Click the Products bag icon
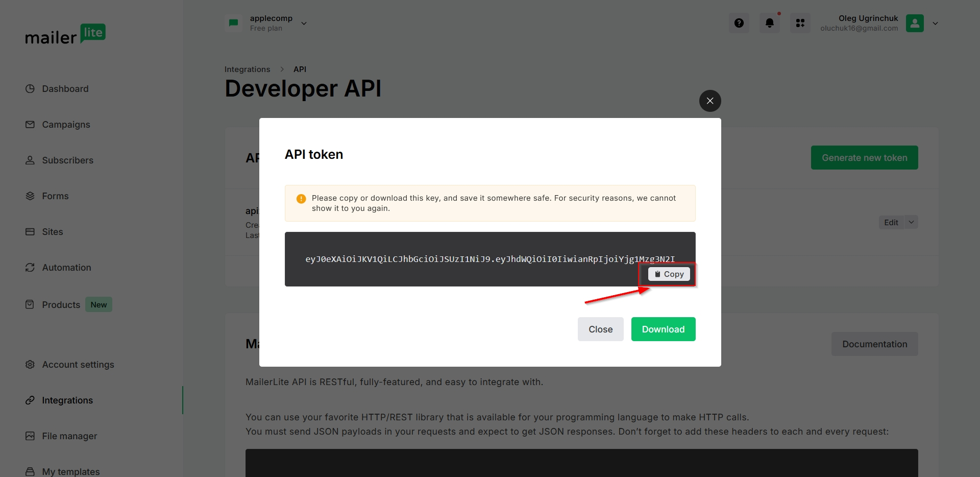Viewport: 980px width, 477px height. 30,304
